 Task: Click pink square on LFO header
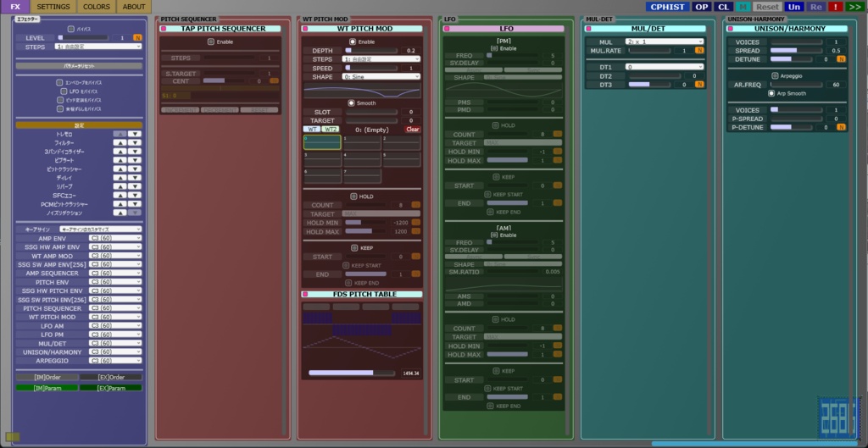447,29
